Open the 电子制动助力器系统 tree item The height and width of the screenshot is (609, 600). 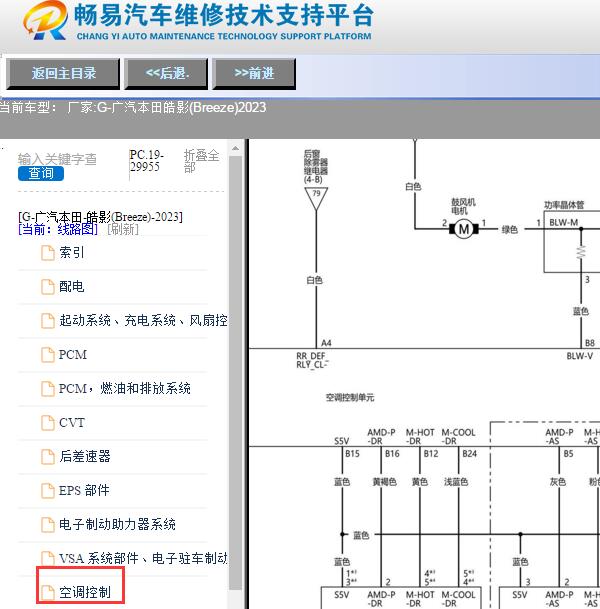tap(117, 524)
